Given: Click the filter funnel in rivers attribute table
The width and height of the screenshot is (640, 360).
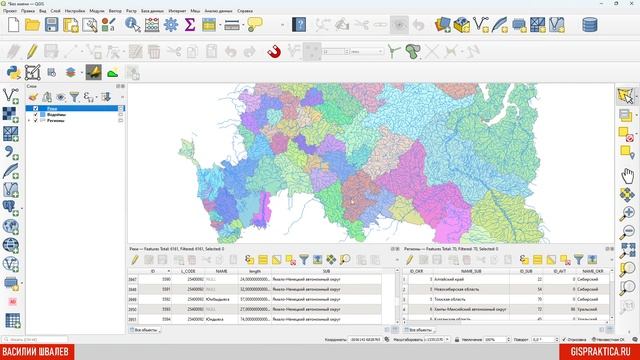Looking at the screenshot, I should tap(304, 260).
